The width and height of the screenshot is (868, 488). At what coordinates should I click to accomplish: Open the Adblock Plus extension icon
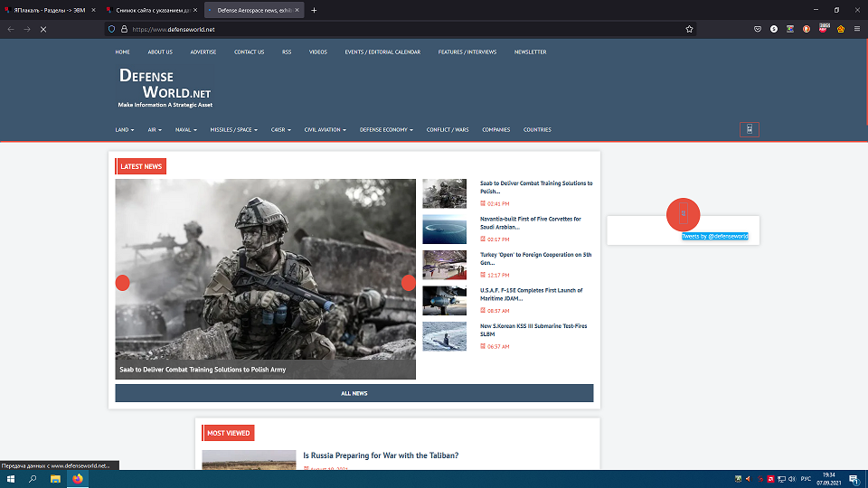coord(824,29)
